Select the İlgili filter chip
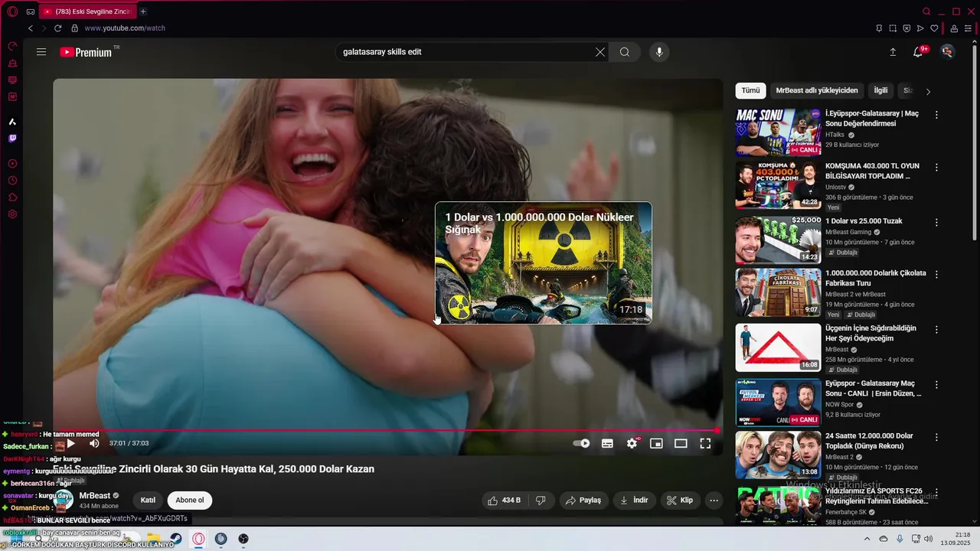 881,90
